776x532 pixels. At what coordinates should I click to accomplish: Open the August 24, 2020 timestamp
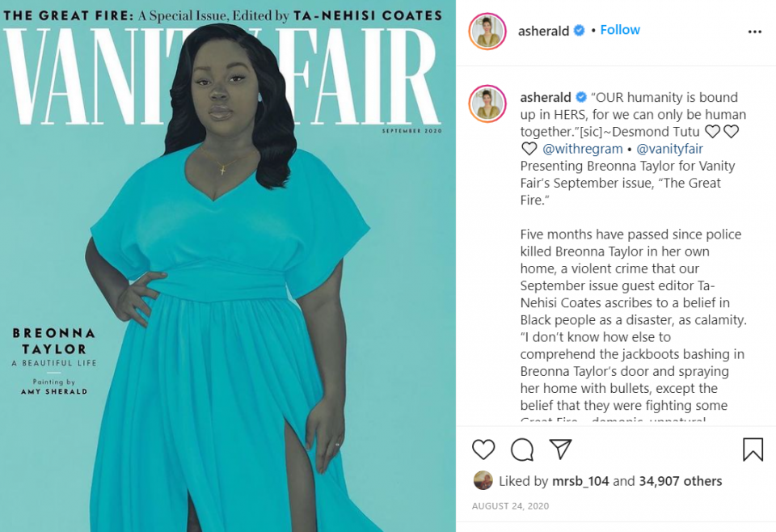510,506
